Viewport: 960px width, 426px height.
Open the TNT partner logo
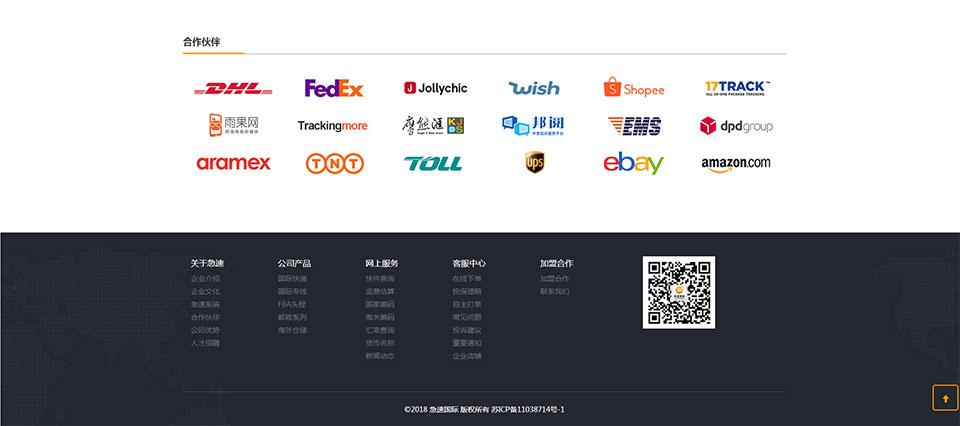(x=334, y=163)
